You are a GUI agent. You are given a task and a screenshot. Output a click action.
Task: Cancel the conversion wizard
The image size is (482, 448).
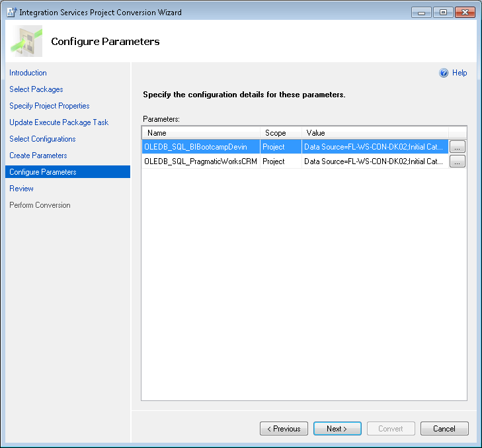[444, 429]
